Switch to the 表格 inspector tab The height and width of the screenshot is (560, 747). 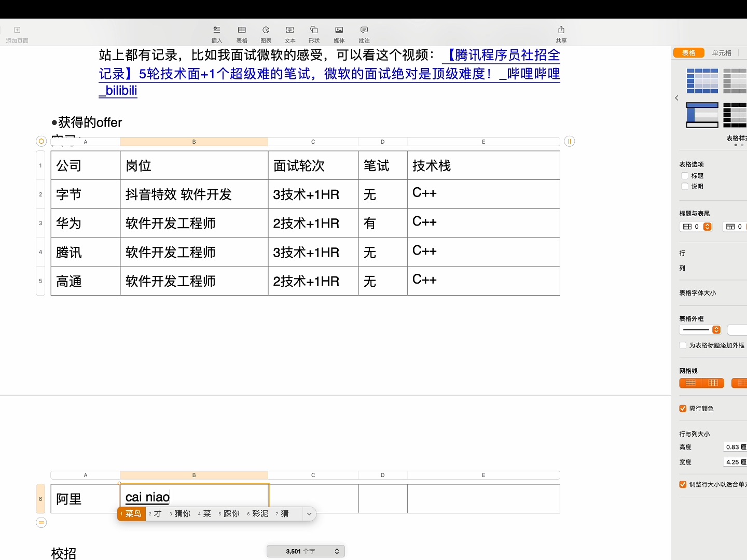(689, 53)
